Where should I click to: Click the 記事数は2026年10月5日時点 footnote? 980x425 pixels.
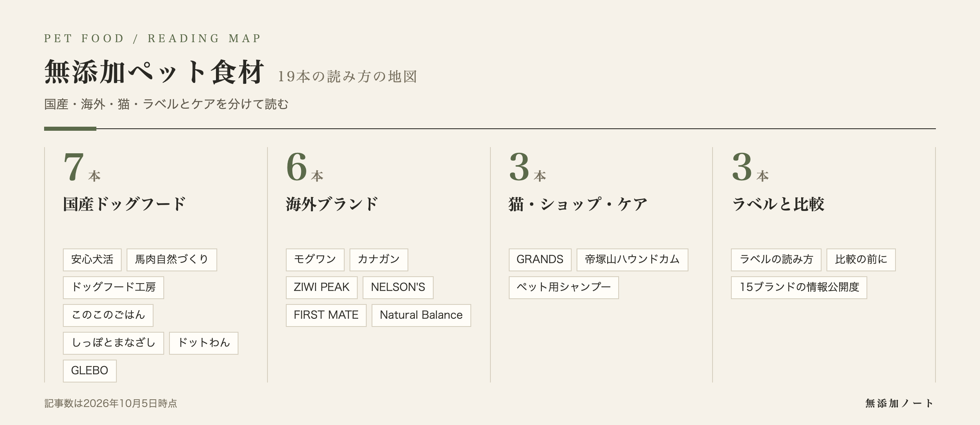tap(111, 403)
